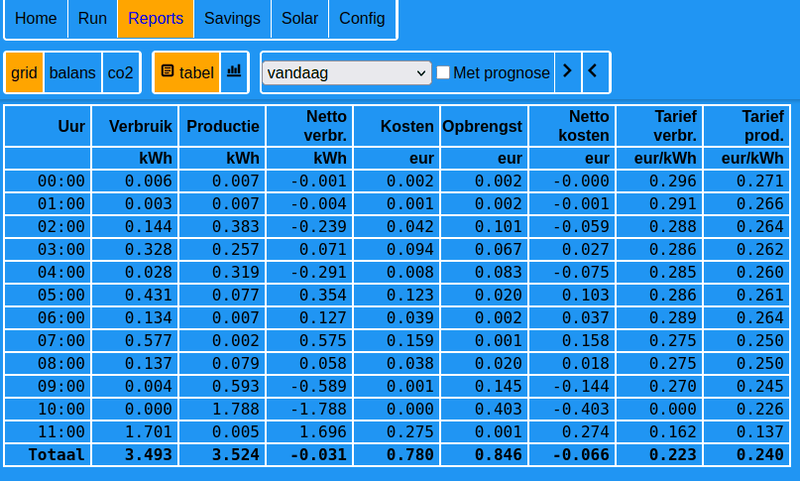Click the Tarief prod. column header
800x481 pixels.
[x=746, y=126]
